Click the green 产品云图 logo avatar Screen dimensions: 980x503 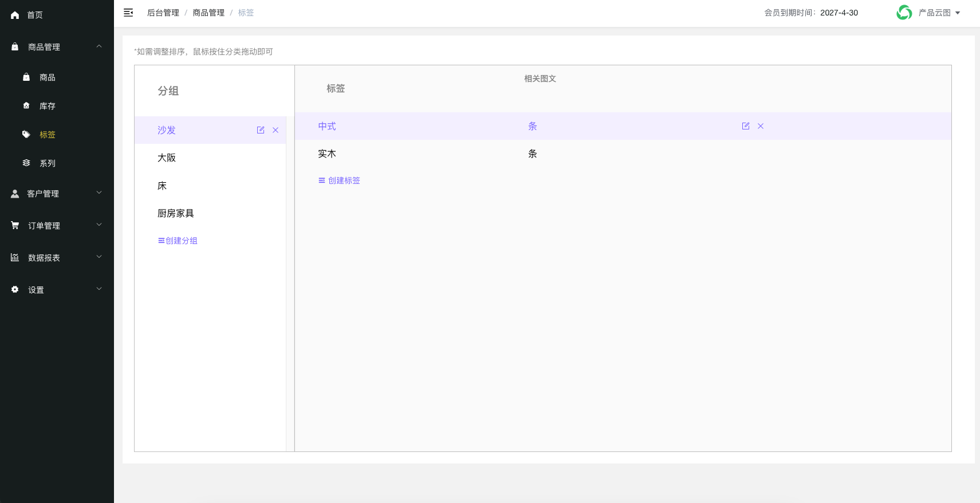click(904, 12)
